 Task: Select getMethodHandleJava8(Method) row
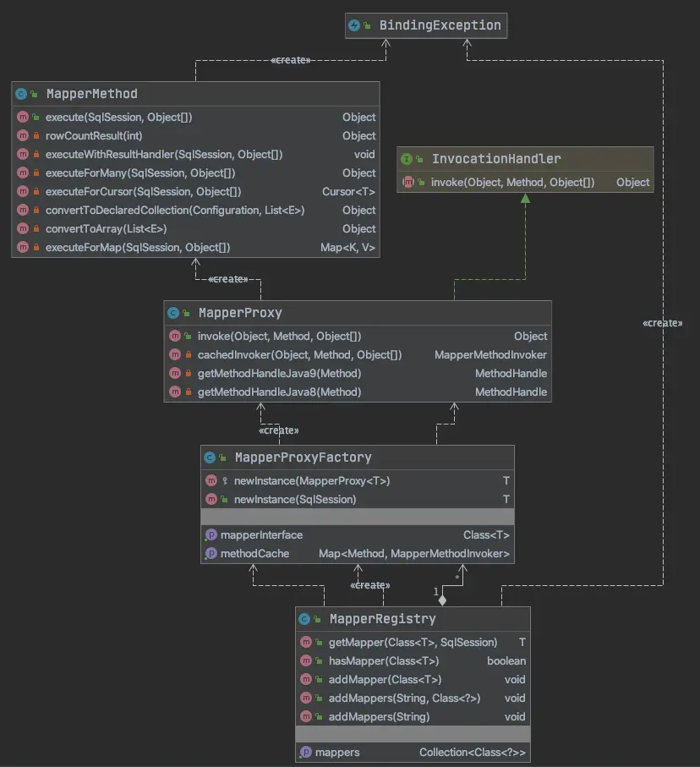[358, 392]
